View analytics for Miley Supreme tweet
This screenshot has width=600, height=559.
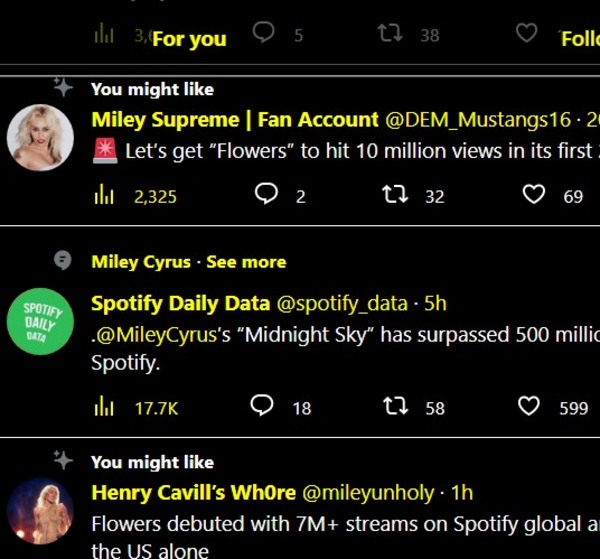point(104,196)
